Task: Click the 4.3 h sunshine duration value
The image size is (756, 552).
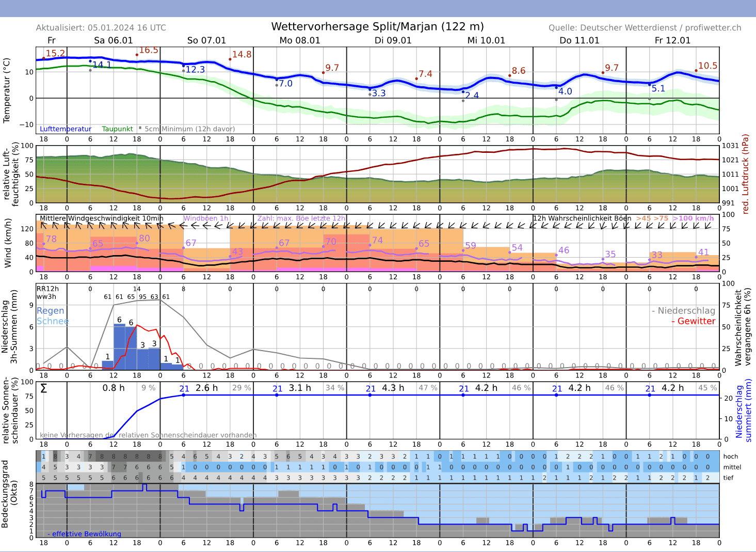Action: 393,388
